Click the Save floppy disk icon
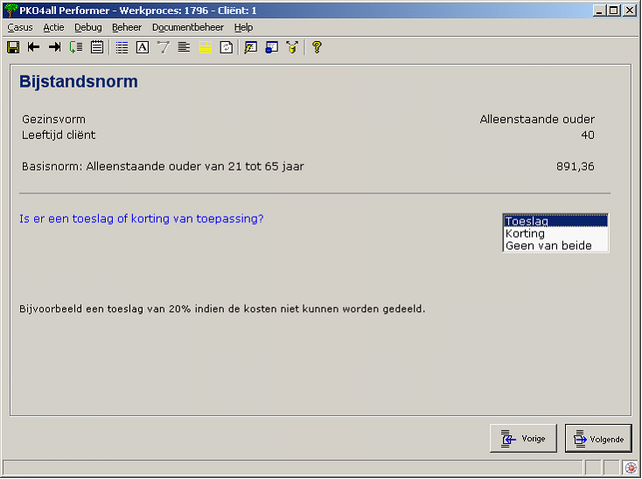The height and width of the screenshot is (479, 642). point(14,47)
